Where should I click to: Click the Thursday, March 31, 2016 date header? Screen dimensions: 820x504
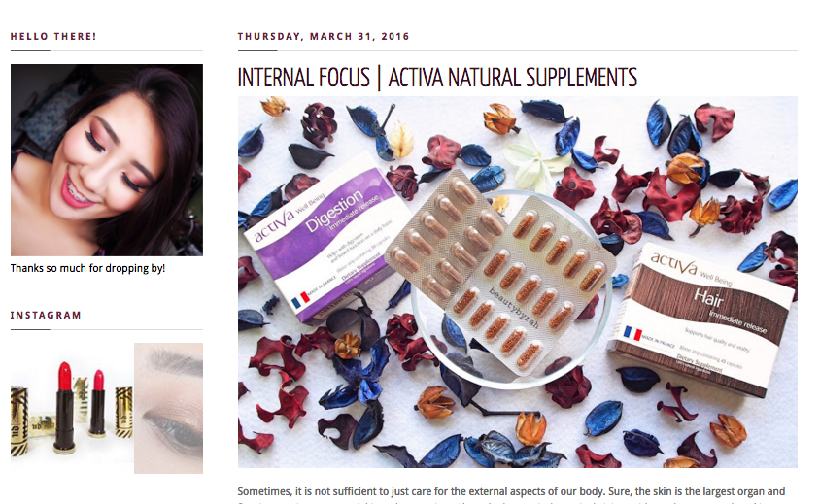(324, 37)
